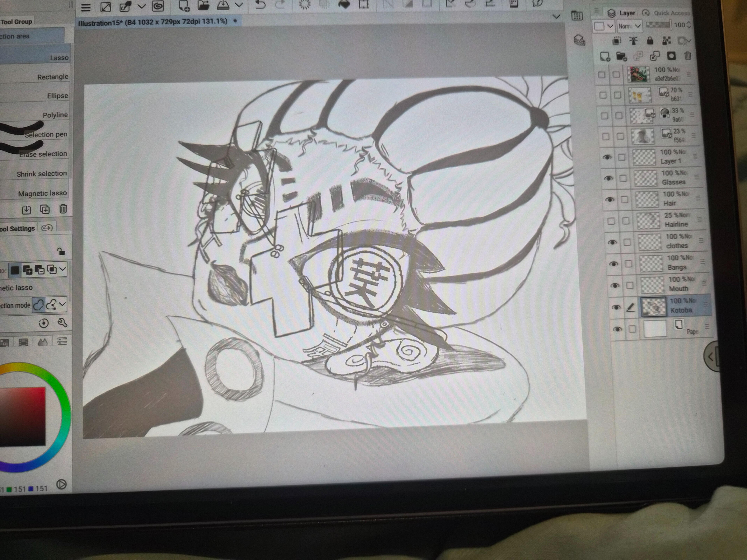This screenshot has width=747, height=560.
Task: Reset tool settings to initial icon
Action: tap(44, 323)
